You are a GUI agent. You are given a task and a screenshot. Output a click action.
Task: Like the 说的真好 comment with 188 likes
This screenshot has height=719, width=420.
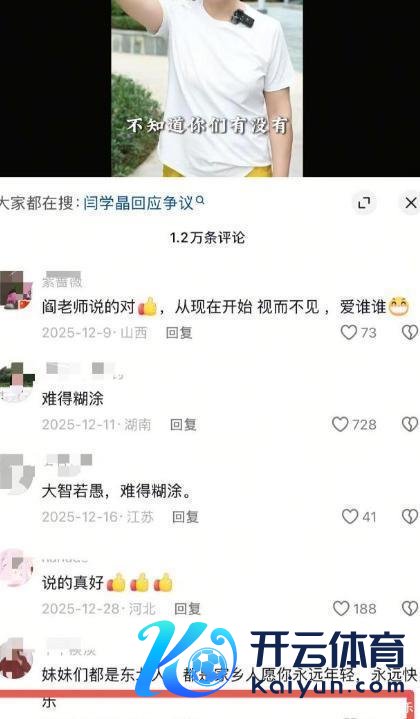[x=341, y=608]
